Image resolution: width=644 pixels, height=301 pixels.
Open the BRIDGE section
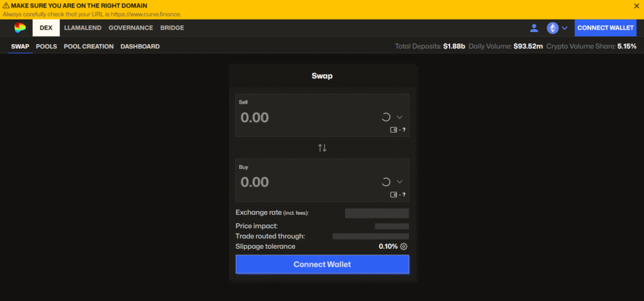point(172,28)
